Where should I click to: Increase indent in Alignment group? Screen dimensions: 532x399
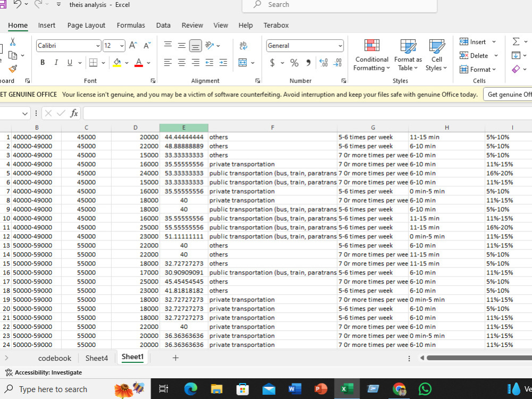coord(223,62)
